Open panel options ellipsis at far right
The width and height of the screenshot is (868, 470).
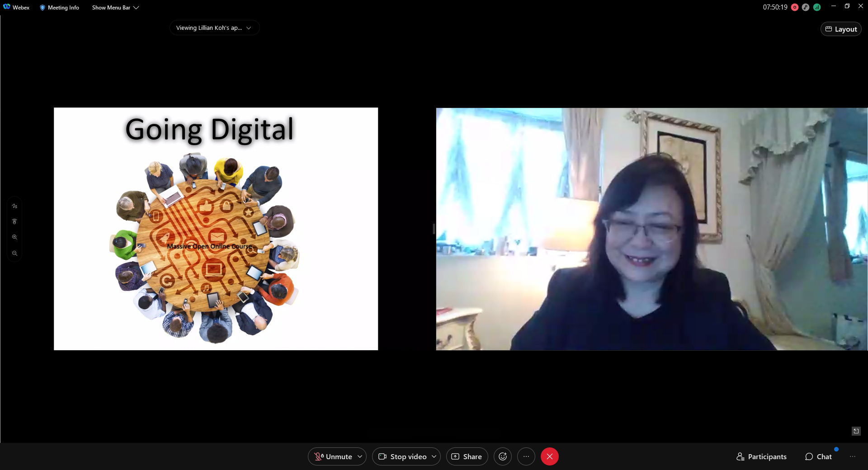coord(853,456)
